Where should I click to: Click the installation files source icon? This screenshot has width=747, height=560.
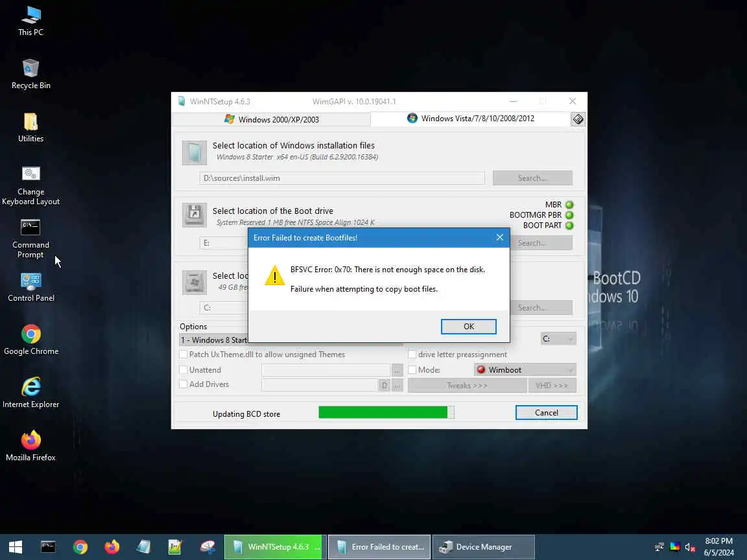(195, 152)
